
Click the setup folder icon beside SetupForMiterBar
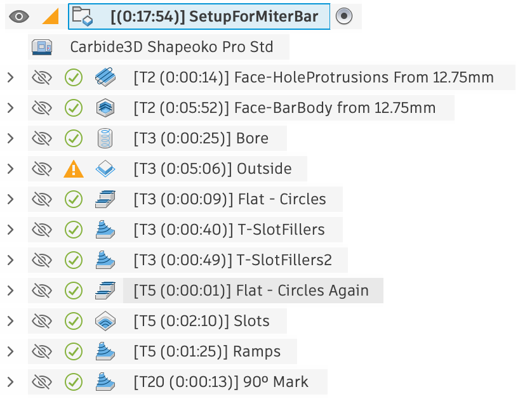pos(83,16)
